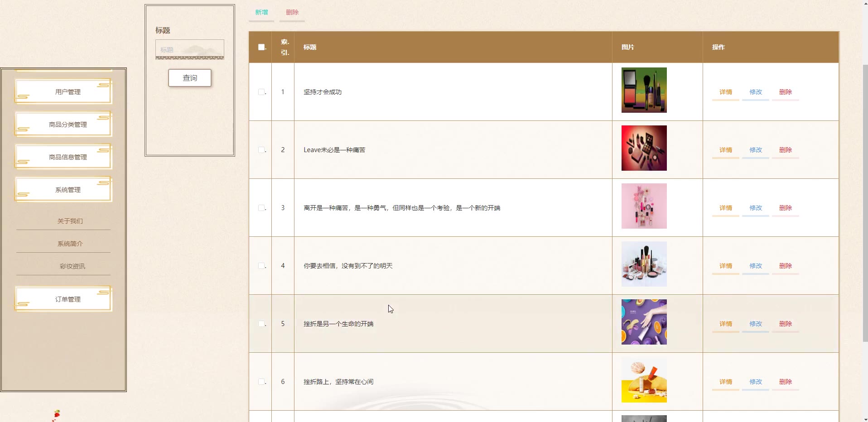Collapse the 系统管理 menu
868x422 pixels.
[x=63, y=189]
